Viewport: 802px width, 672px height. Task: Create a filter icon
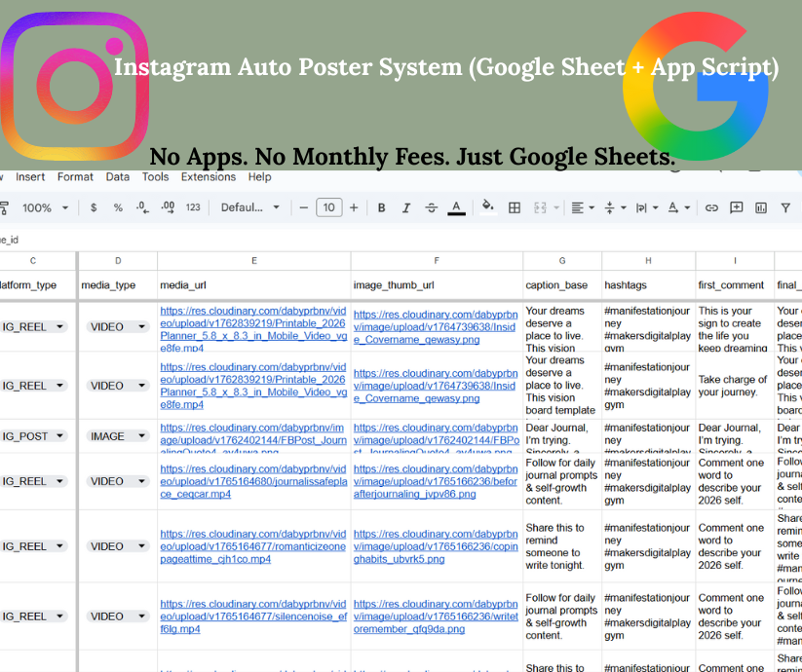pyautogui.click(x=785, y=208)
